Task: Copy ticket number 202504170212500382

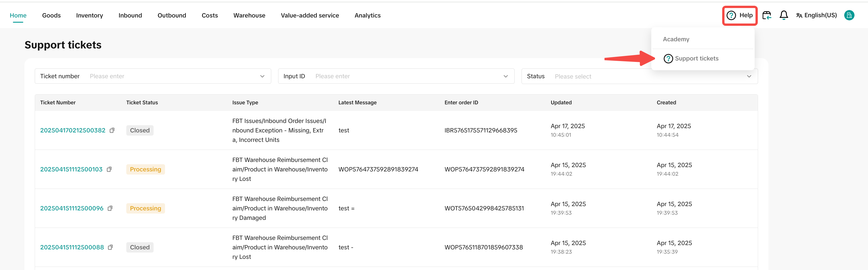Action: click(x=112, y=130)
